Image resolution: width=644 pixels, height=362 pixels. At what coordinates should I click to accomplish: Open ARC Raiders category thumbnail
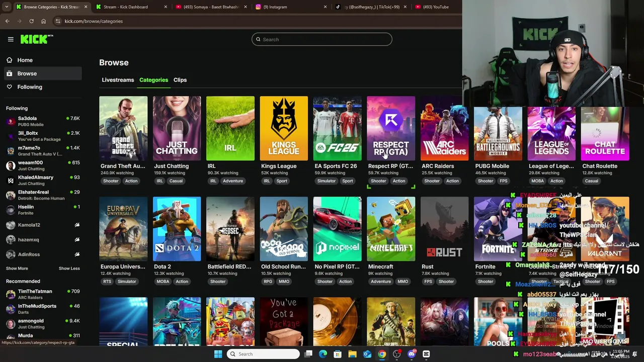tap(444, 128)
